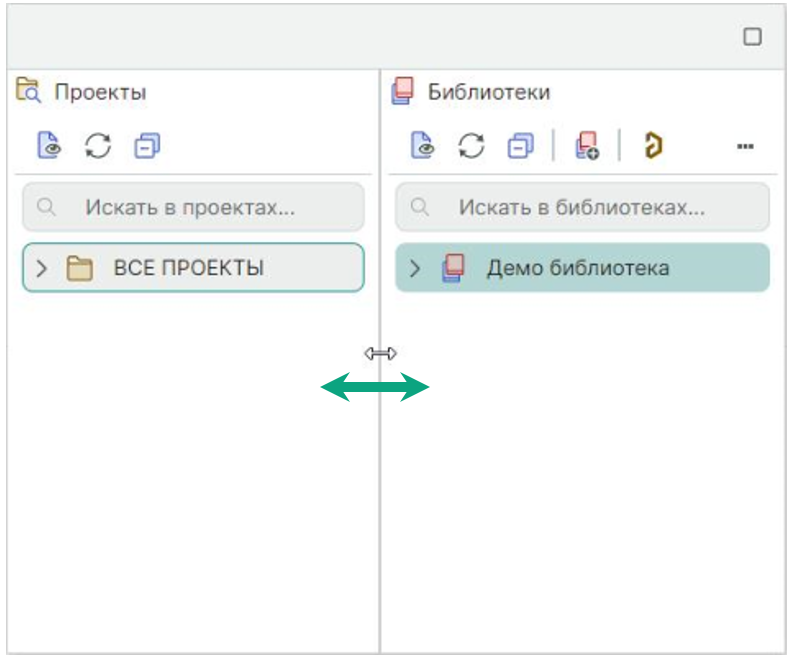Expand the ВСЕ ПРОЕКТЫ tree node

click(42, 268)
